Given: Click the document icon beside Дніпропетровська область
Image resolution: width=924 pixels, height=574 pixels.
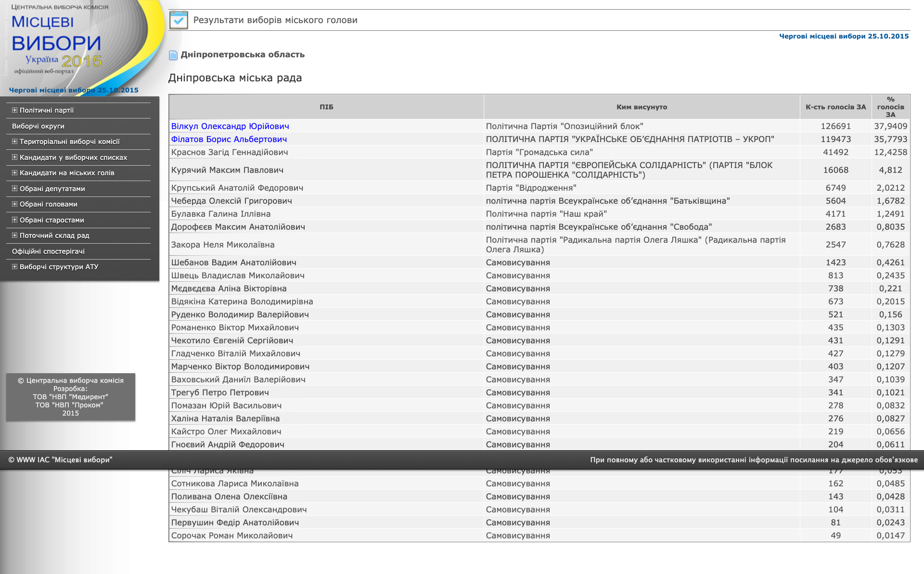Looking at the screenshot, I should [173, 55].
